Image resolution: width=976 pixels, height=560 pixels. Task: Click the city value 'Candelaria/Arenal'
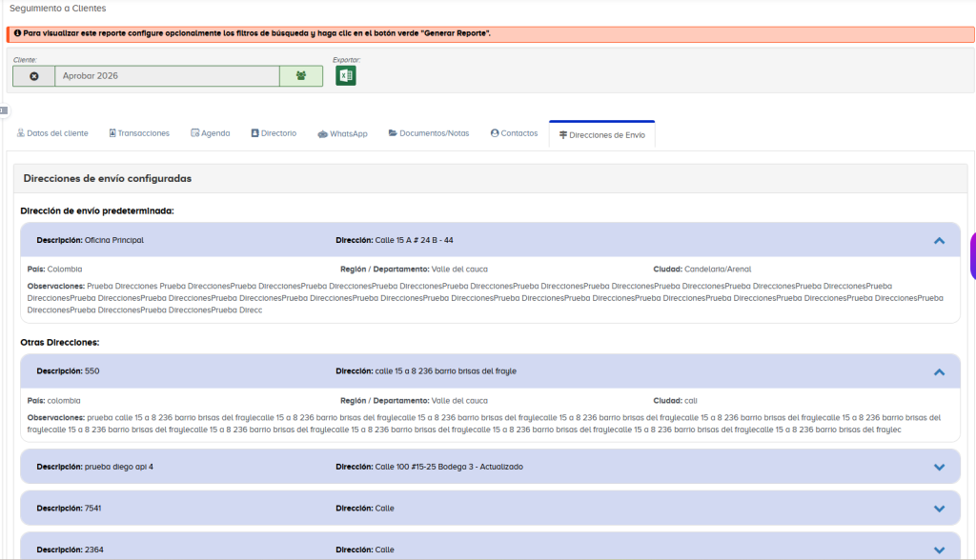click(x=718, y=270)
